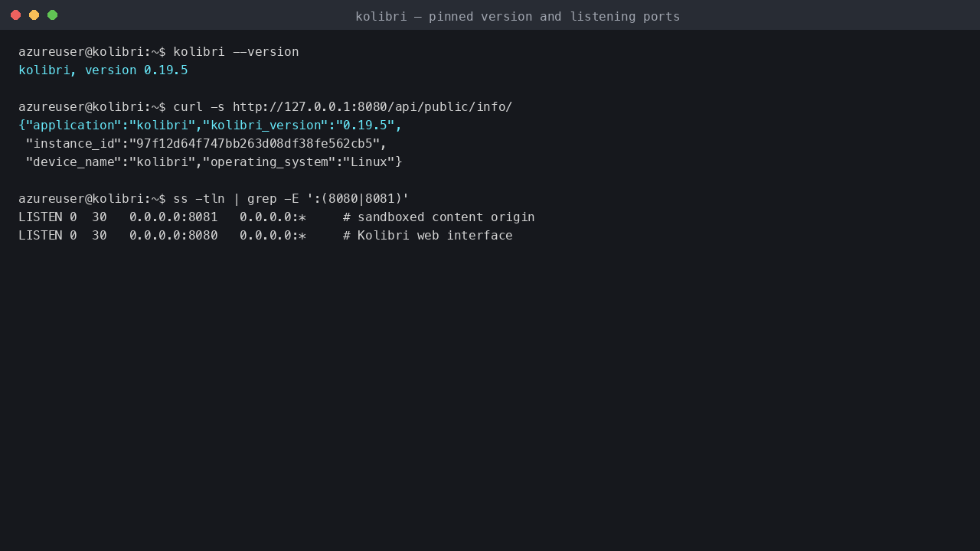Close the terminal with the red button
Viewport: 980px width, 551px height.
15,15
